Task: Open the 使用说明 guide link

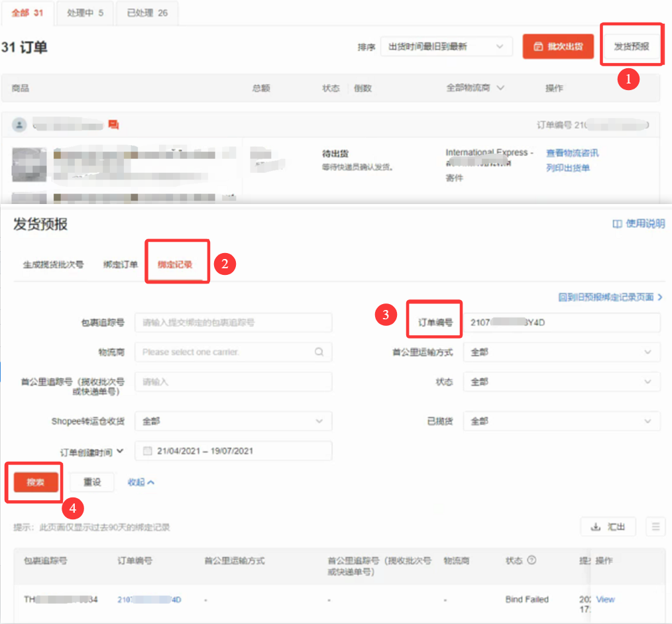Action: [x=639, y=223]
